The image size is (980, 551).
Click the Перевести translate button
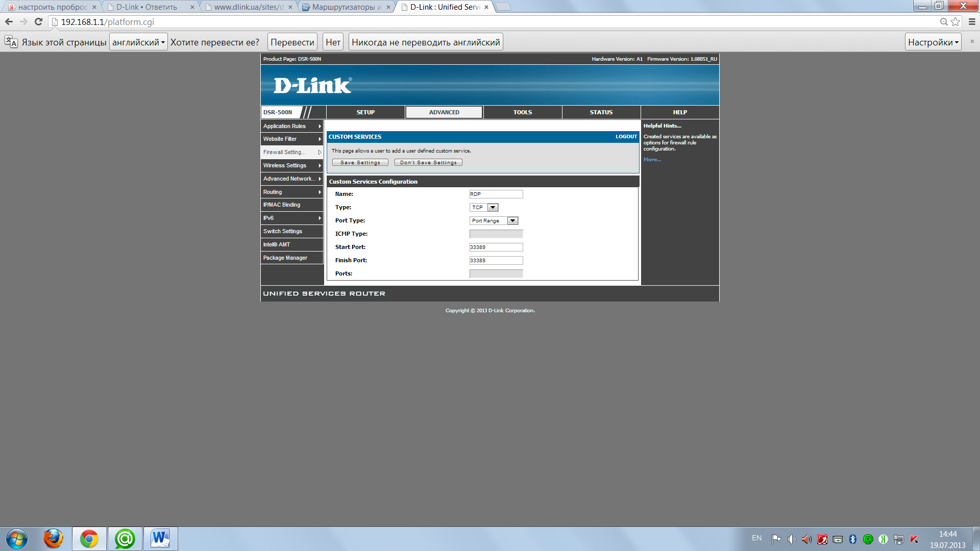click(x=292, y=42)
